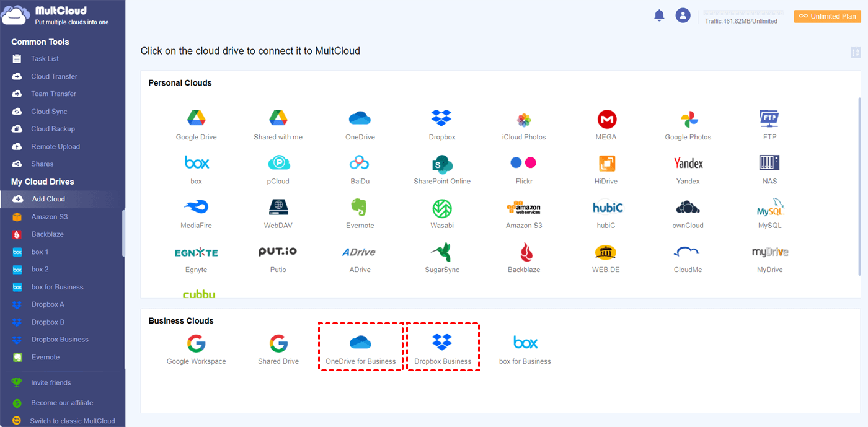Add Backblaze in Personal Clouds
The height and width of the screenshot is (427, 868).
pos(524,258)
